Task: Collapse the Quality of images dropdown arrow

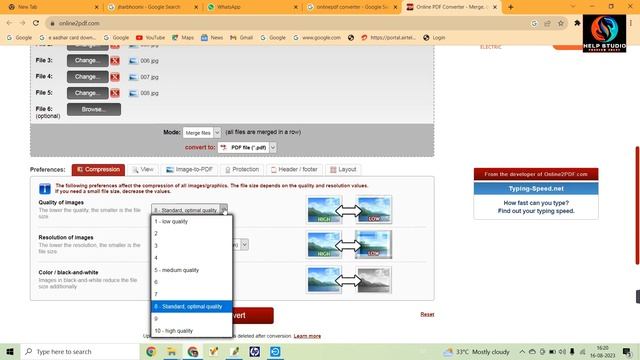Action: [224, 209]
